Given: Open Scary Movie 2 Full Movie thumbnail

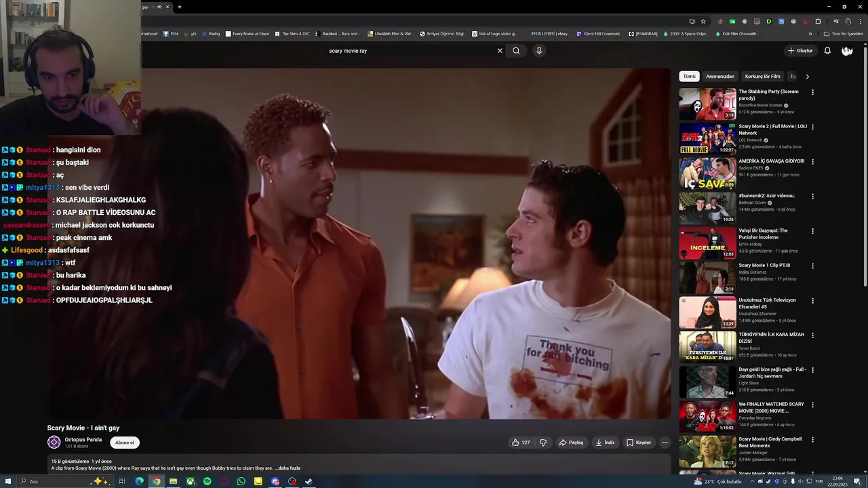Looking at the screenshot, I should coord(707,138).
